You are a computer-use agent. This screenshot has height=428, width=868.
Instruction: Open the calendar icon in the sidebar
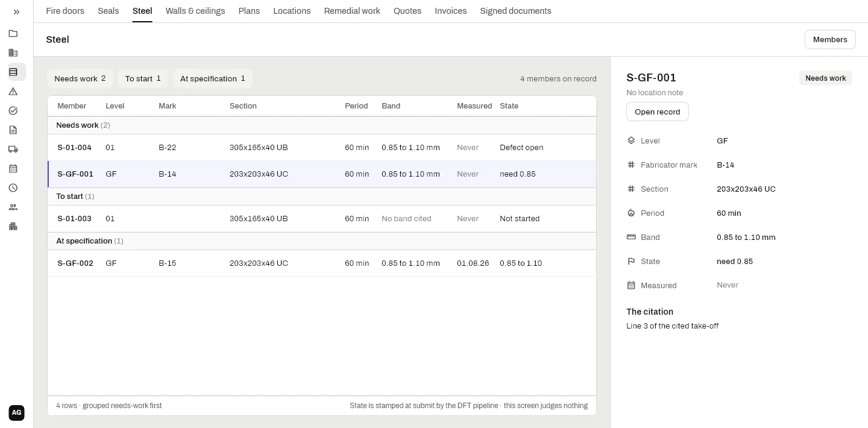coord(13,169)
